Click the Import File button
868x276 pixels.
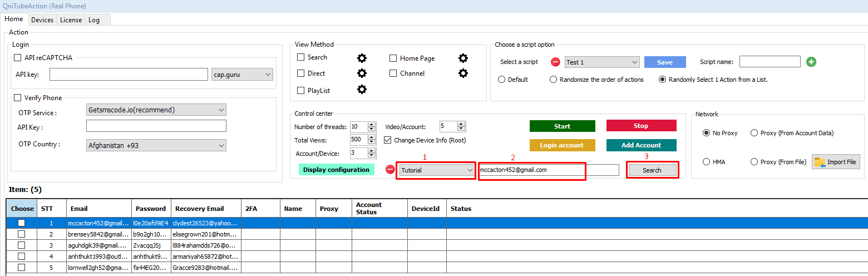[x=836, y=162]
